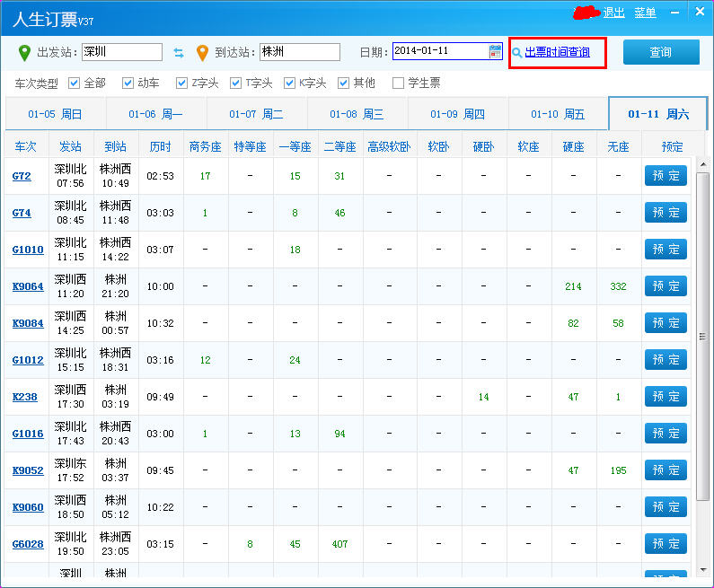
Task: Open train G1010 details link
Action: 28,250
